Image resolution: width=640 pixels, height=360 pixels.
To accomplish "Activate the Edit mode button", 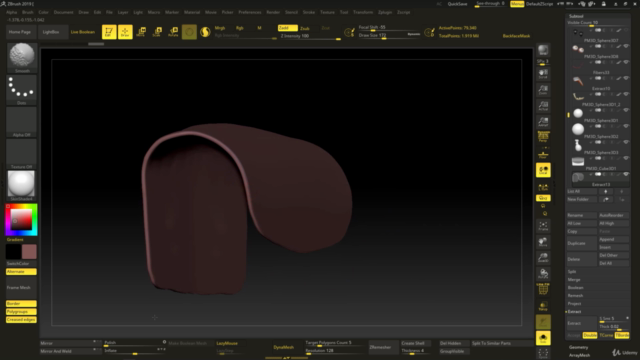I will [x=109, y=32].
